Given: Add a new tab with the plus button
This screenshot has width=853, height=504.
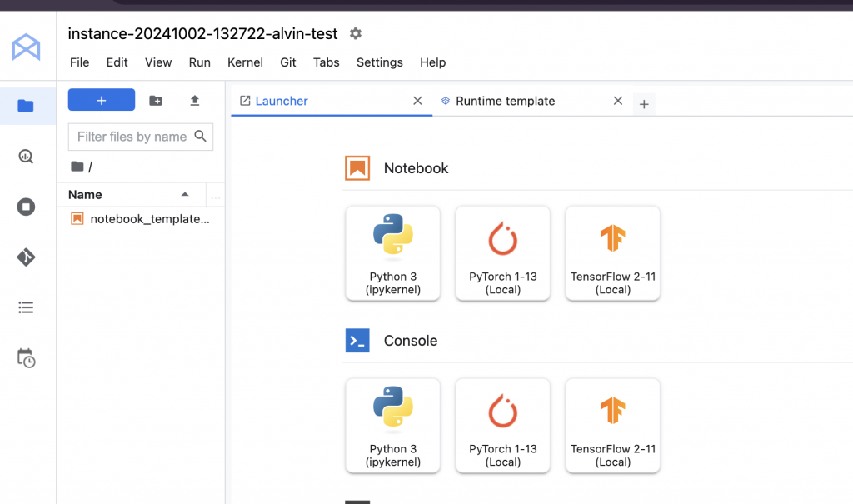Looking at the screenshot, I should (644, 104).
